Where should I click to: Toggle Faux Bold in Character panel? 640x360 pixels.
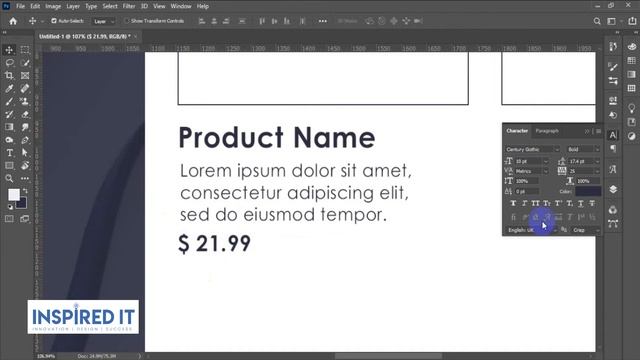point(513,203)
